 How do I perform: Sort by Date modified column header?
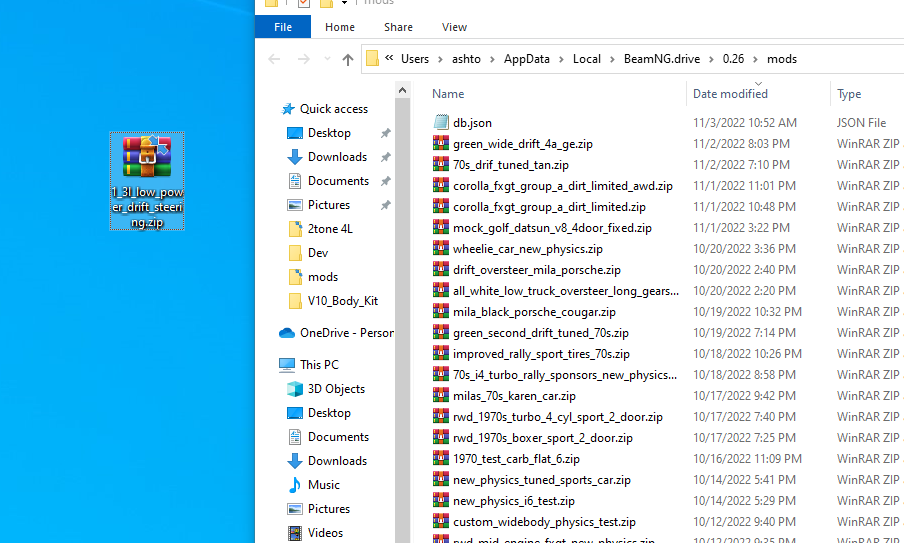(x=730, y=93)
